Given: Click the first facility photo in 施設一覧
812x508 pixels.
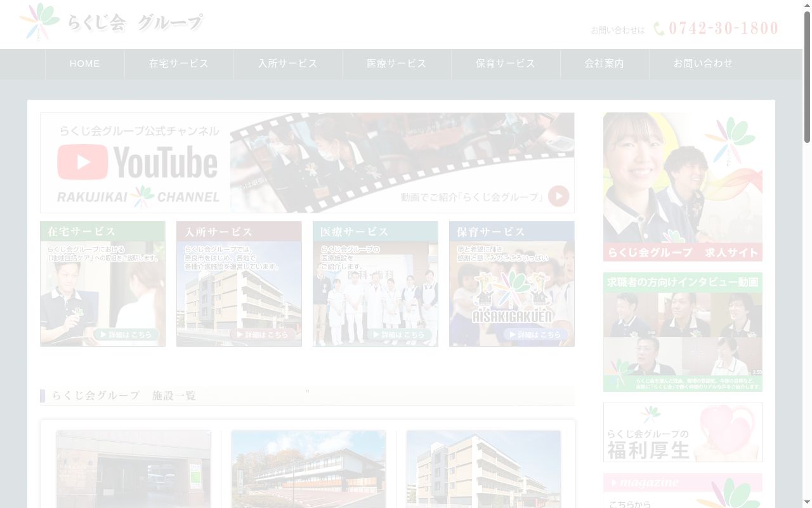Looking at the screenshot, I should coord(133,469).
